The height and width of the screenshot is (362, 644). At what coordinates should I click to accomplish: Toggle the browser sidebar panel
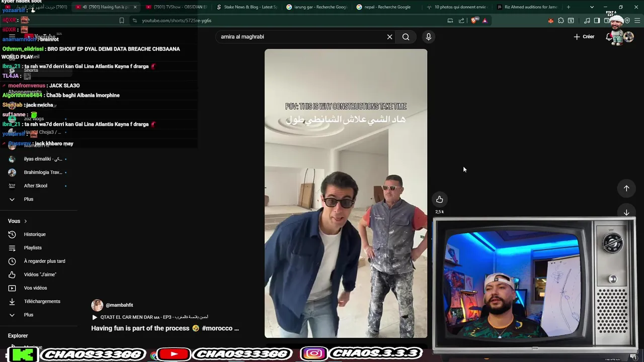597,21
